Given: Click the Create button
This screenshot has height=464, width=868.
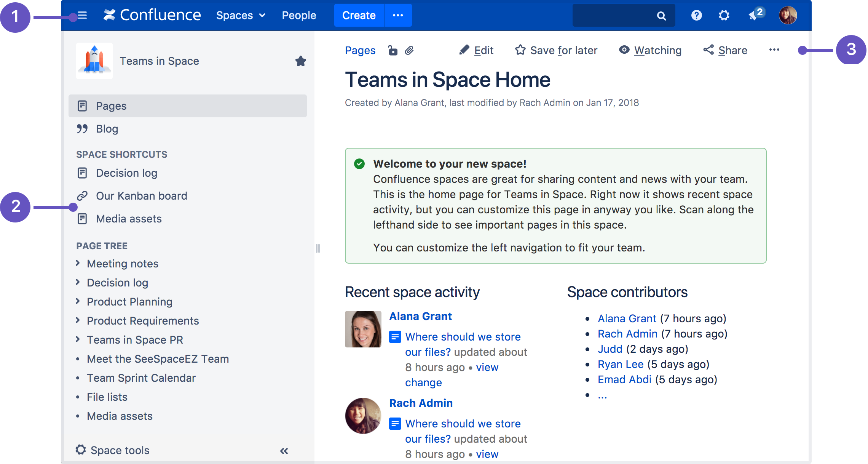Looking at the screenshot, I should [358, 16].
